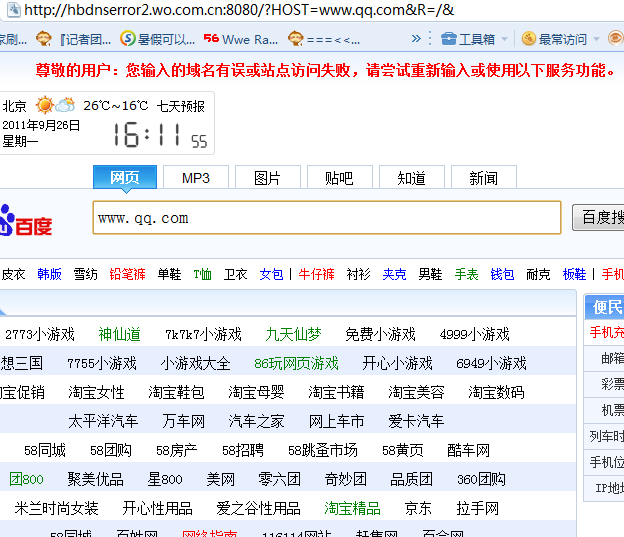
Task: Open the 神仙道 game link
Action: (119, 334)
